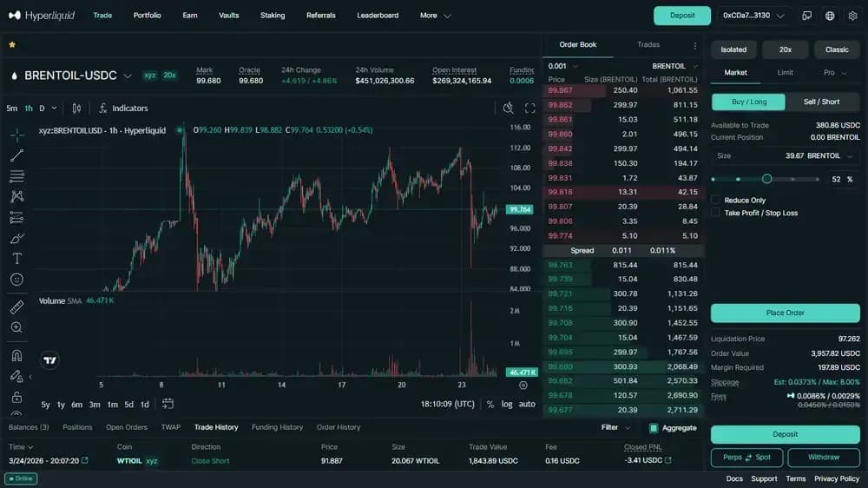This screenshot has width=868, height=488.
Task: Click the favorite star icon
Action: click(12, 45)
